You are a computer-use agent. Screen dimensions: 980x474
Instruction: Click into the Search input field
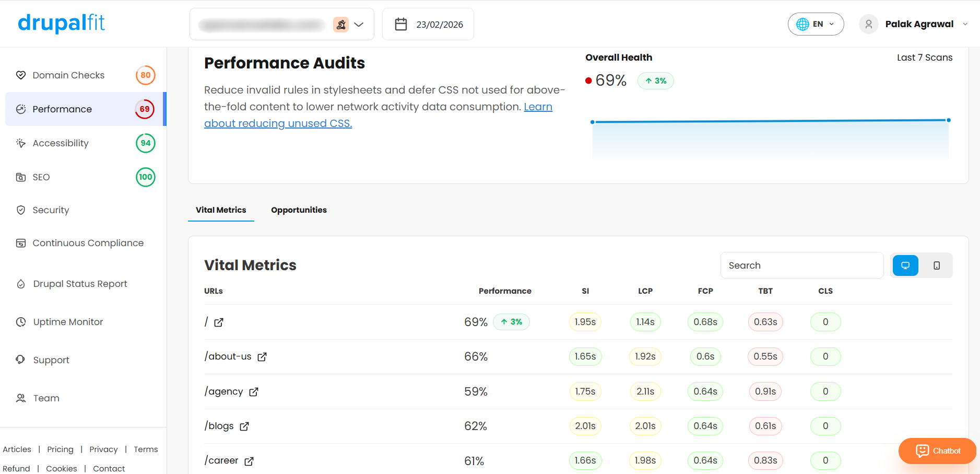tap(802, 265)
